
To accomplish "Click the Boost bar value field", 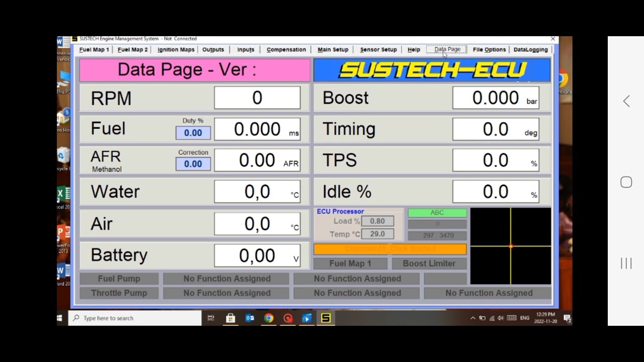I will (496, 98).
